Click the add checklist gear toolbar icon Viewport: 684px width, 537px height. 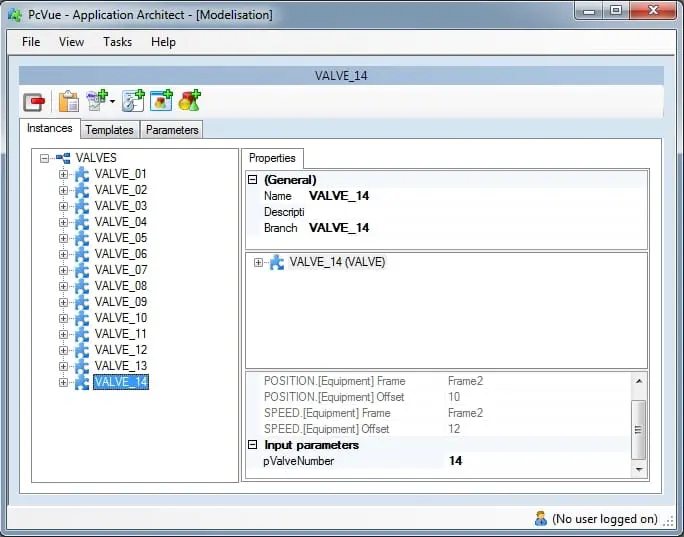tap(132, 101)
